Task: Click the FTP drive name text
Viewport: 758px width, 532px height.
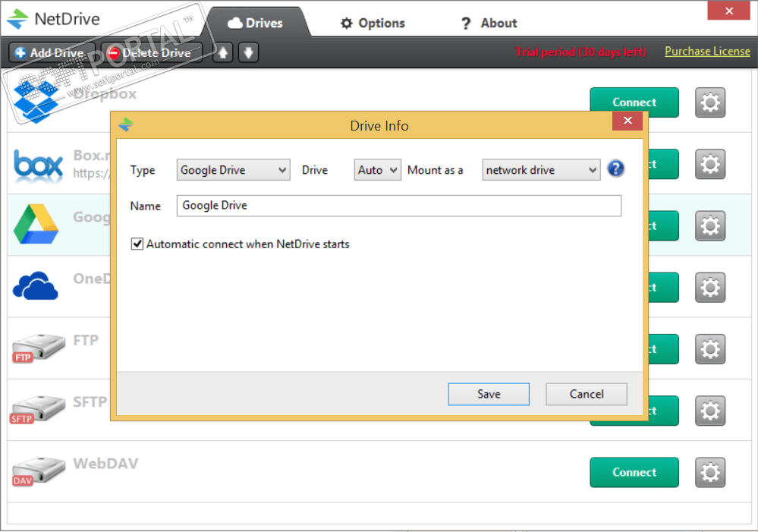Action: (x=86, y=341)
